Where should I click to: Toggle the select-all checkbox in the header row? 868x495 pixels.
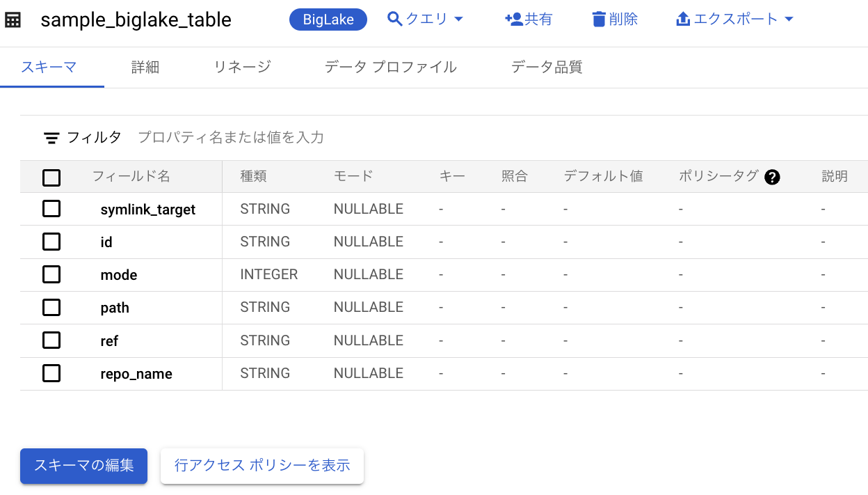coord(51,178)
